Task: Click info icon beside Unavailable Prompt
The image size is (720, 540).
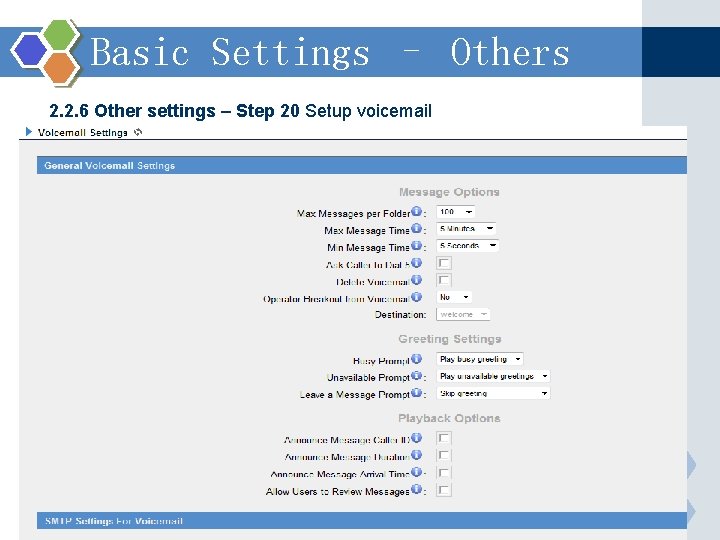Action: pos(416,376)
